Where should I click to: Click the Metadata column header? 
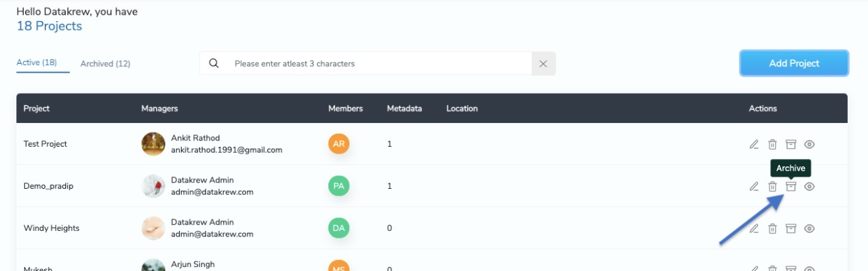(405, 108)
